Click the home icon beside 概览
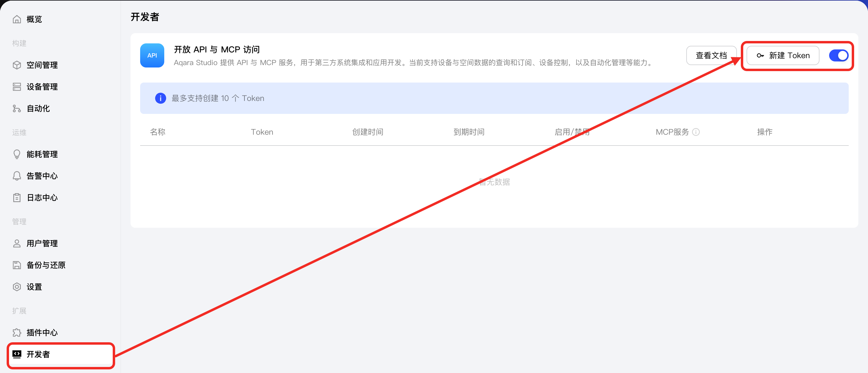Image resolution: width=868 pixels, height=373 pixels. coord(17,19)
